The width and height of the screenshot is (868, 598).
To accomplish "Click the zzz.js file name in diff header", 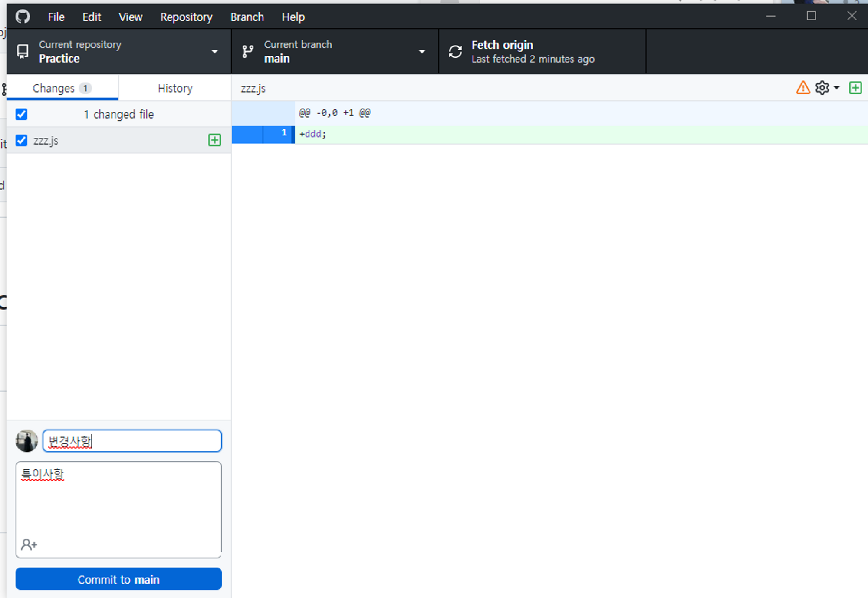I will tap(253, 88).
